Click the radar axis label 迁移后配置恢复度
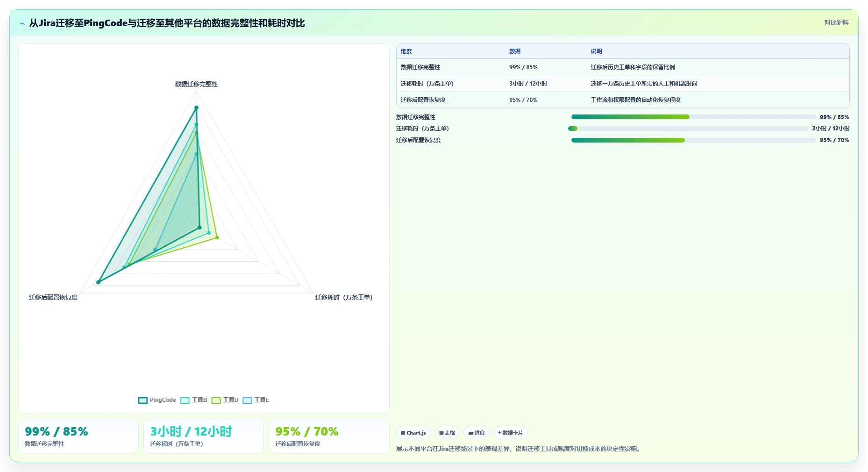 53,297
